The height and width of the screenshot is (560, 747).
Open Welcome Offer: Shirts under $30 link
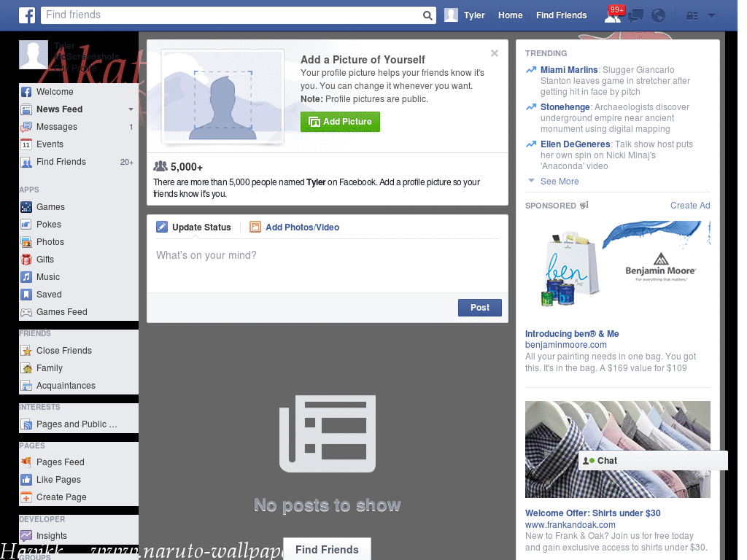click(x=592, y=513)
